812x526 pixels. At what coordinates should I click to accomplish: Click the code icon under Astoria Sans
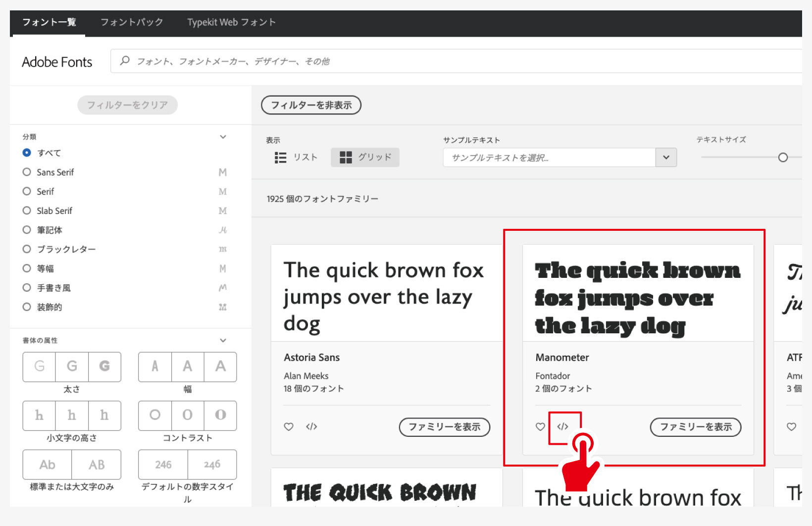311,426
